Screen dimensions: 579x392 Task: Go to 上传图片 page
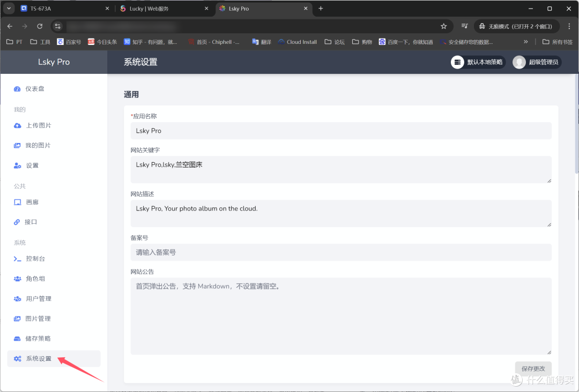(x=54, y=126)
